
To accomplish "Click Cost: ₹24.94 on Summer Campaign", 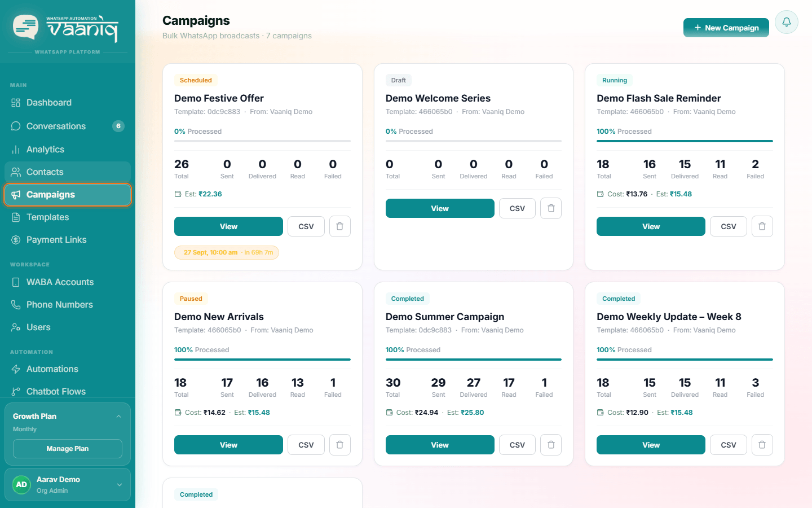I will [x=417, y=413].
